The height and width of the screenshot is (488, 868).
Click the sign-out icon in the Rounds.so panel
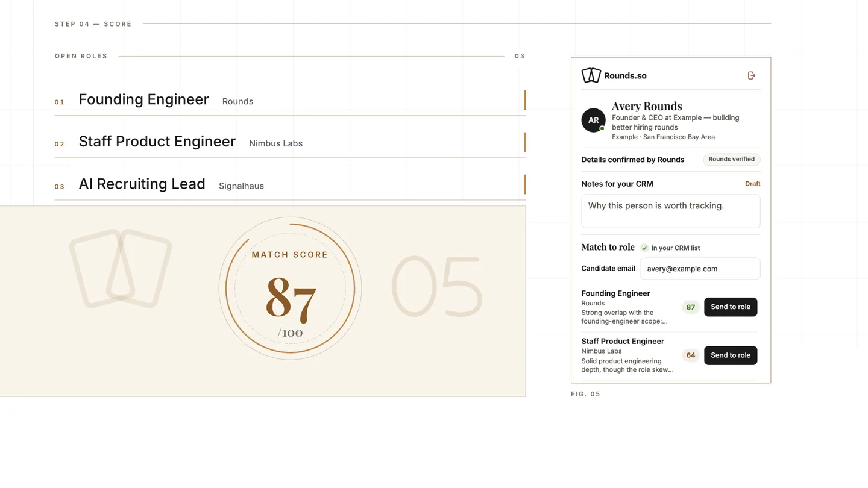[752, 75]
